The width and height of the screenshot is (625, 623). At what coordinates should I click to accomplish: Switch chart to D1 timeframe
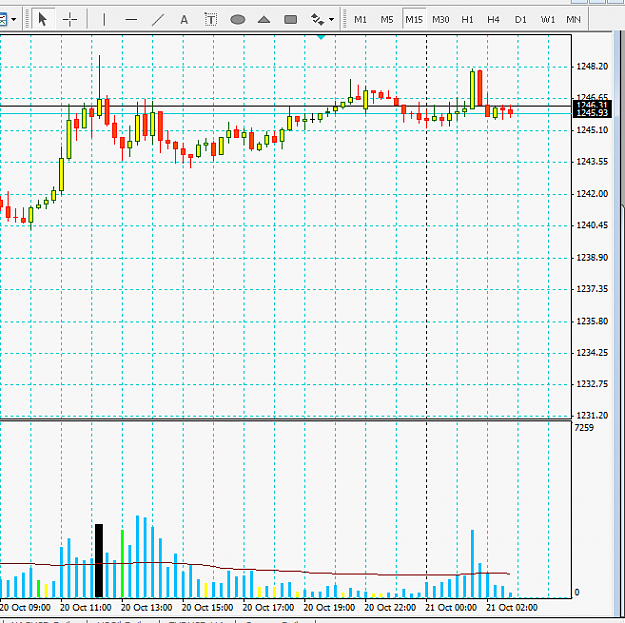click(x=520, y=20)
